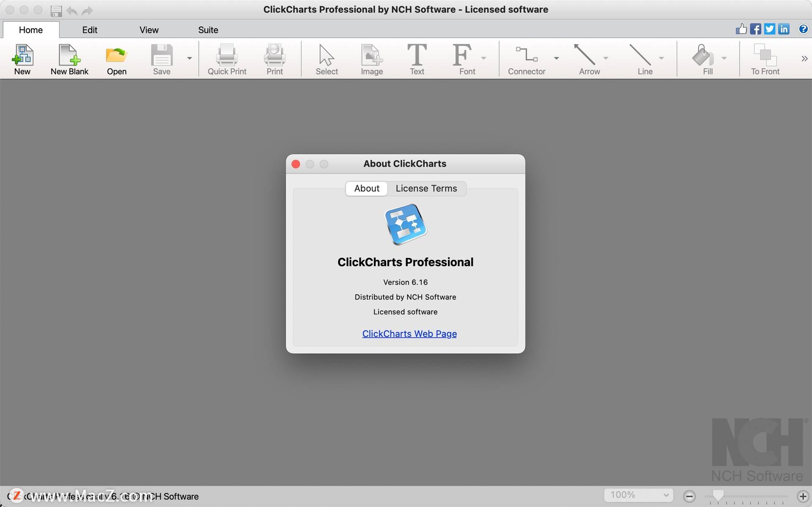
Task: Visit the ClickCharts Web Page link
Action: (409, 334)
